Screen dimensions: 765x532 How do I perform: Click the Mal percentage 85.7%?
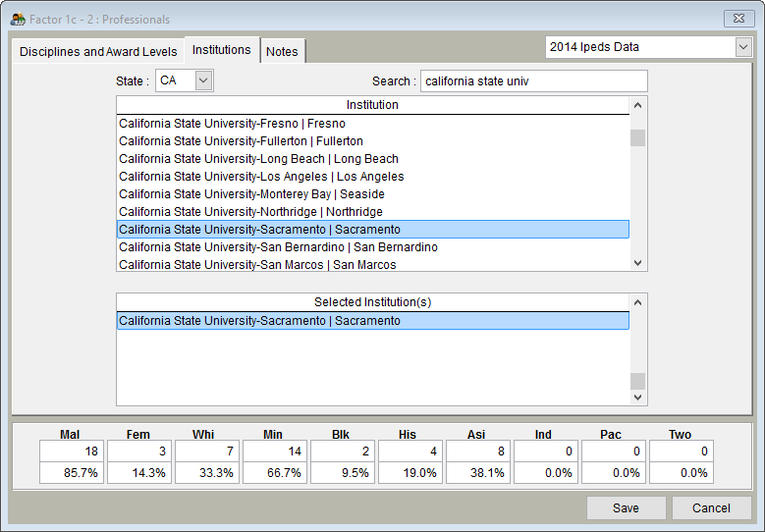72,473
